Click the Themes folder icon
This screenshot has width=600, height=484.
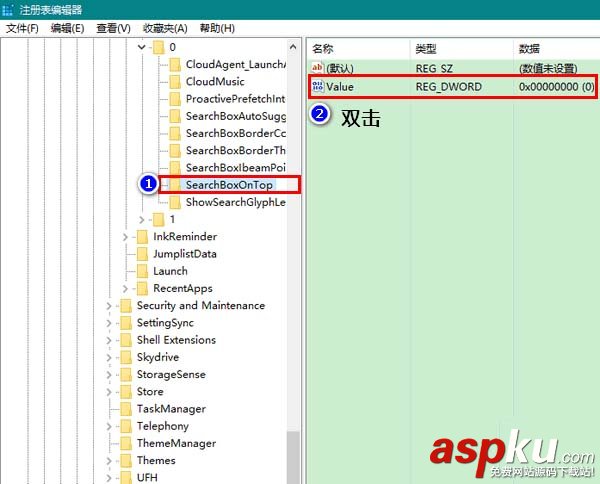[x=126, y=461]
